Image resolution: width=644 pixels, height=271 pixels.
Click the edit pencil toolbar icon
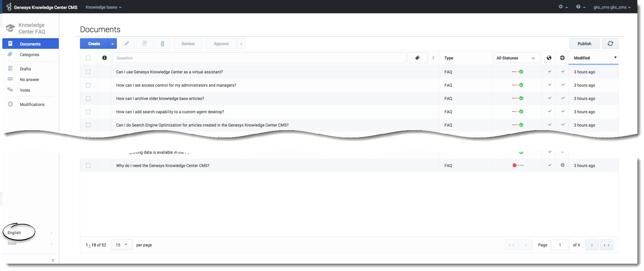[126, 44]
